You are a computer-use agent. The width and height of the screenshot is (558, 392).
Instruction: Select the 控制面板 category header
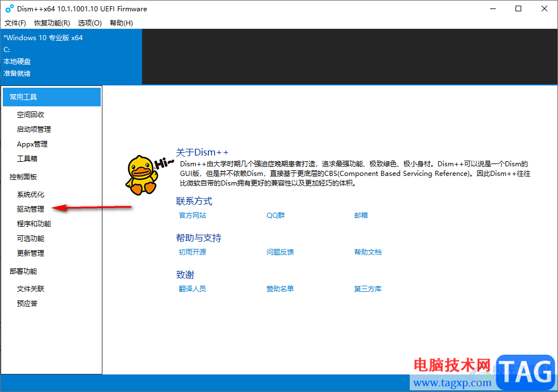tap(23, 177)
